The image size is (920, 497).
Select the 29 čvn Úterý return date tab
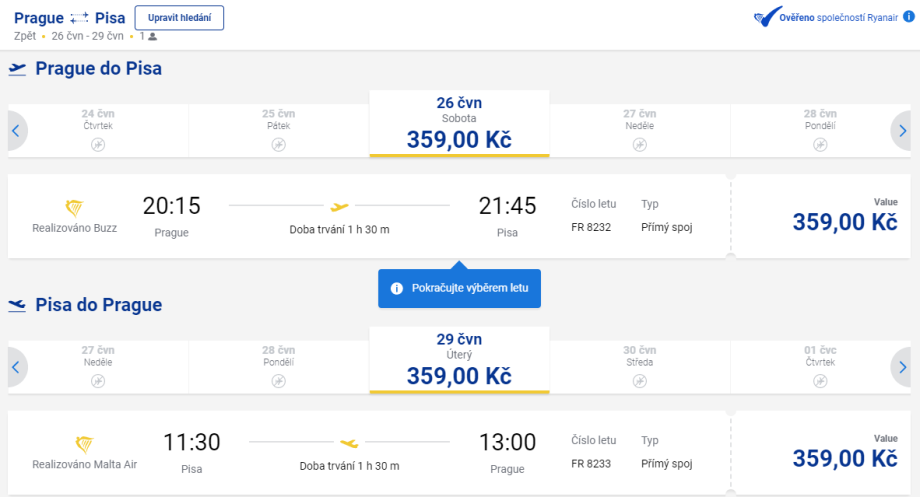click(x=459, y=360)
